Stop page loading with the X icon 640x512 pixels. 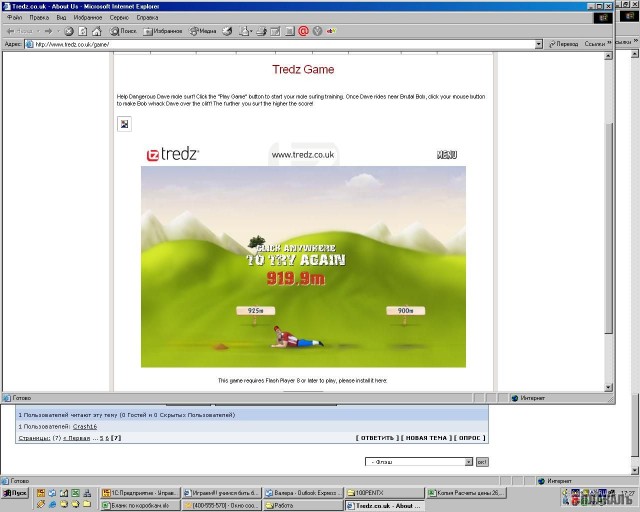[x=69, y=31]
